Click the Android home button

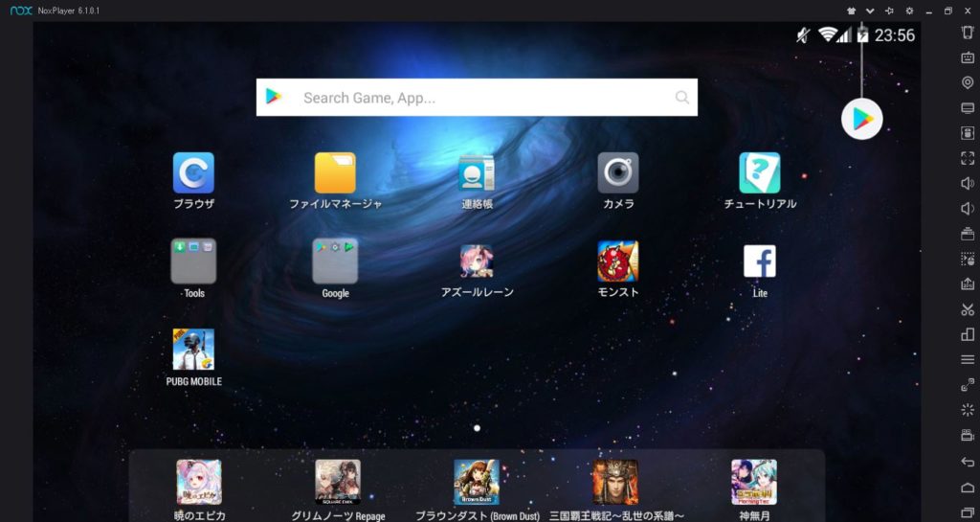click(968, 488)
